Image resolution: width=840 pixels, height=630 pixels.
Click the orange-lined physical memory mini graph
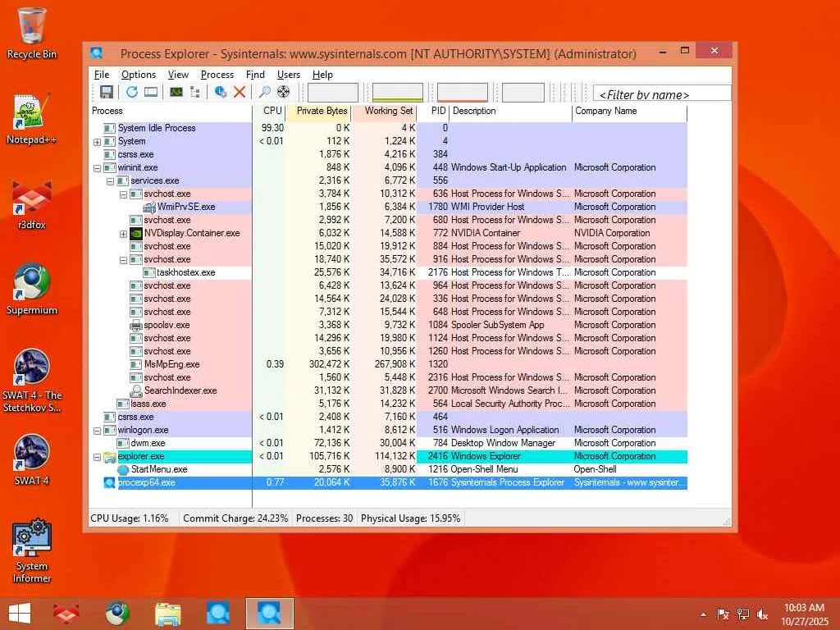tap(463, 92)
